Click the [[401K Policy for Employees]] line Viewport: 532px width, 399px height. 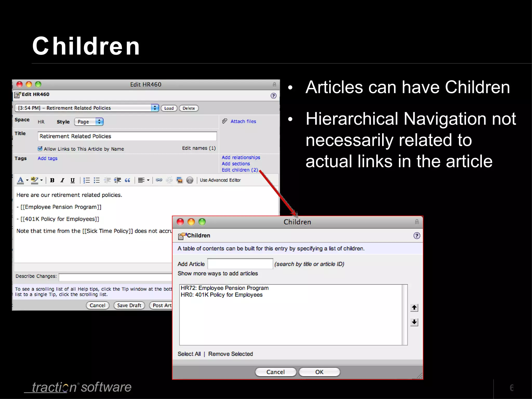58,219
